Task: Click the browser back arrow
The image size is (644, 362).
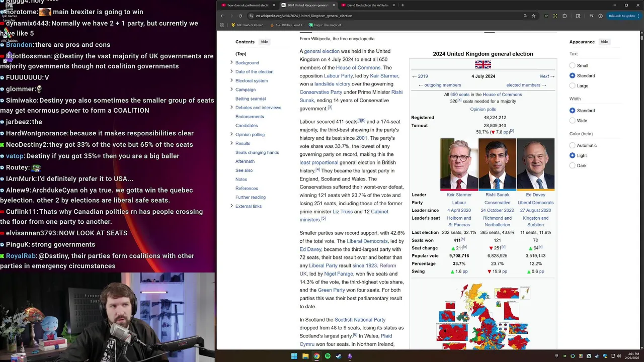Action: (222, 16)
